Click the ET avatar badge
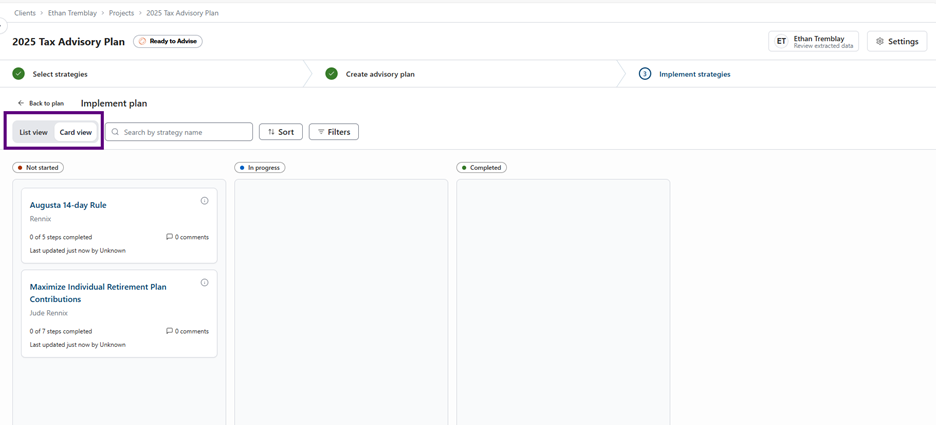This screenshot has width=936, height=425. [781, 42]
